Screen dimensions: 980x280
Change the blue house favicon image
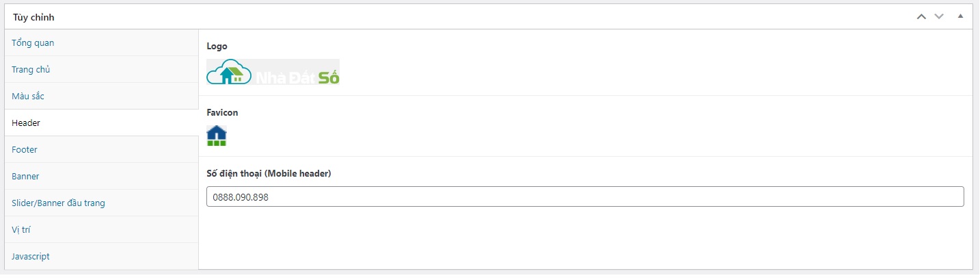(217, 136)
